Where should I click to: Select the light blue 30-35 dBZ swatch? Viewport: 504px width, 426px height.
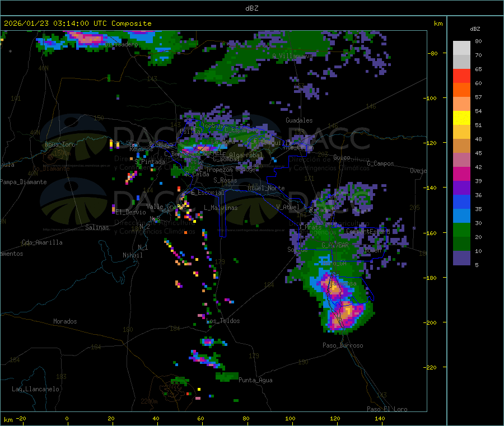pyautogui.click(x=461, y=216)
